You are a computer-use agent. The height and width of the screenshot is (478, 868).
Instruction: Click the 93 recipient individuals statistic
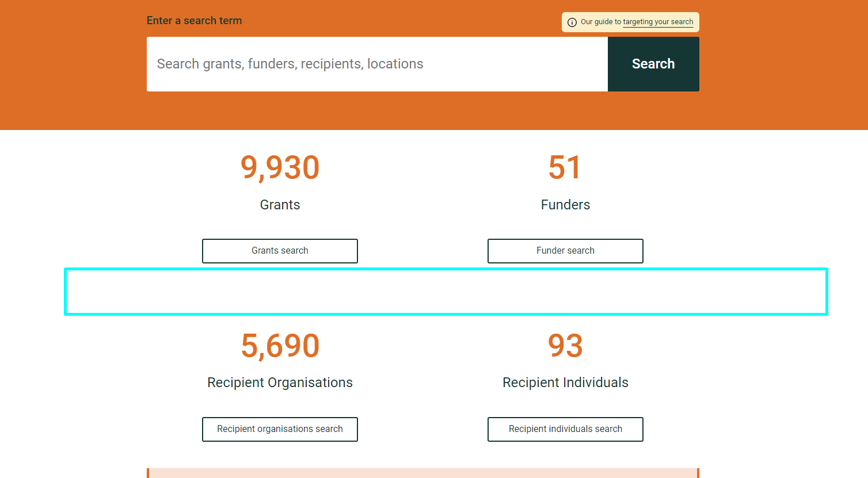coord(565,346)
